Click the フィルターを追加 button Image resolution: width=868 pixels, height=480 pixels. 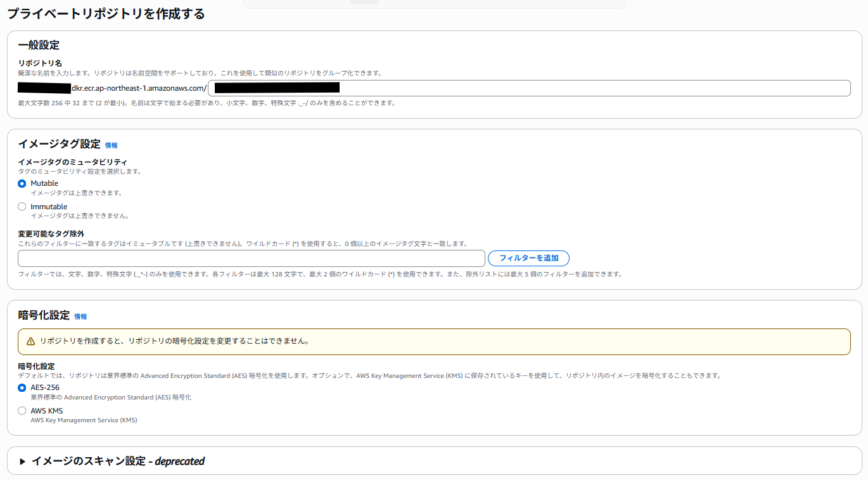(528, 258)
